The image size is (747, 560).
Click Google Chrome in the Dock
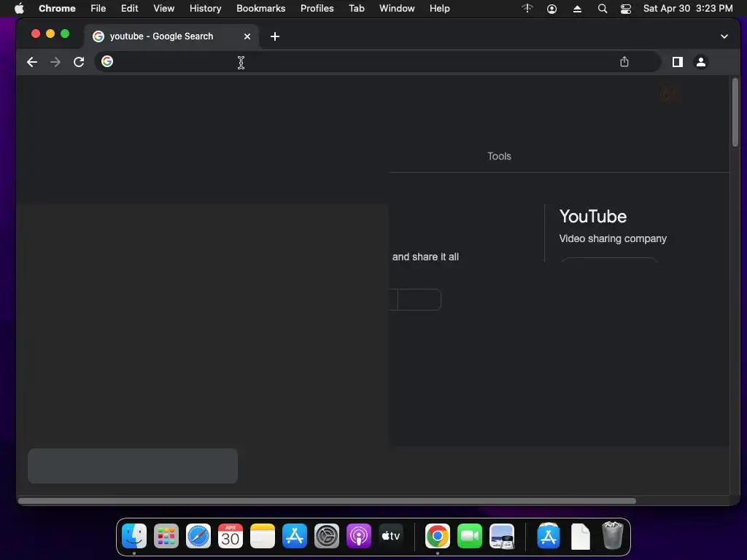[x=438, y=536]
